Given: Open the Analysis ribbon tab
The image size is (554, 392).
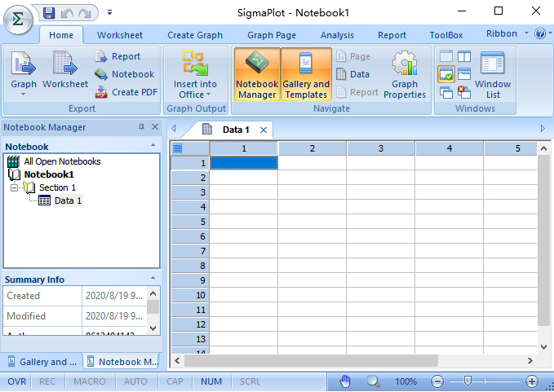Looking at the screenshot, I should pyautogui.click(x=337, y=35).
